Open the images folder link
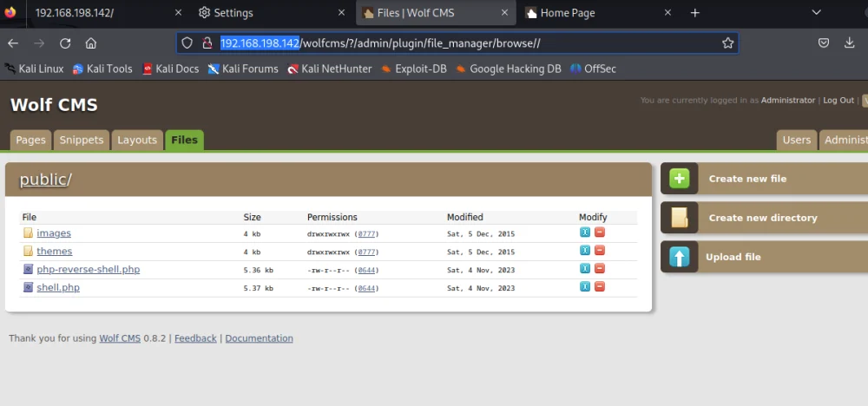The width and height of the screenshot is (868, 406). pos(54,232)
